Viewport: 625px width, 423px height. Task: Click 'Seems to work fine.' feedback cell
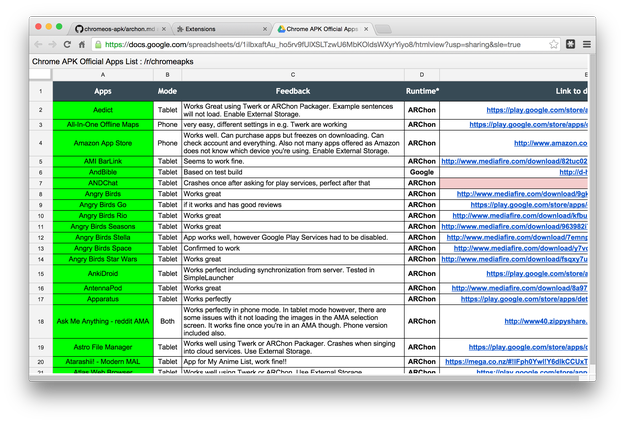(293, 161)
